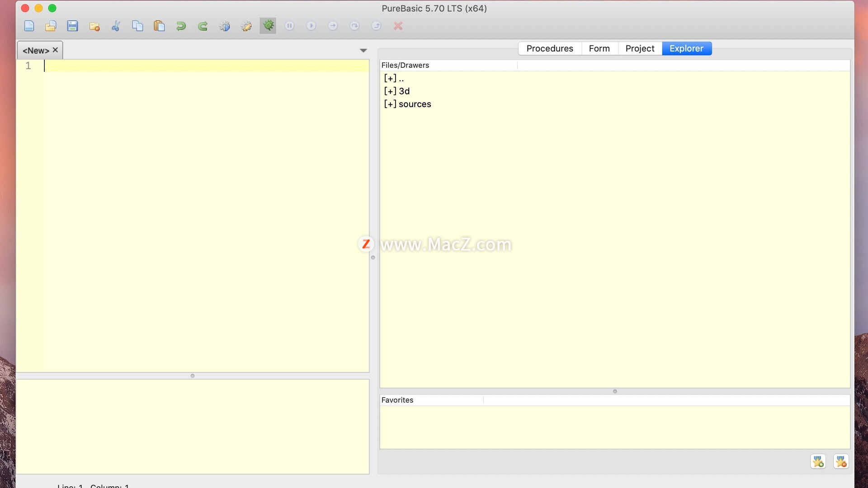Click the debugger Continue (play) icon
Viewport: 868px width, 488px height.
[311, 26]
